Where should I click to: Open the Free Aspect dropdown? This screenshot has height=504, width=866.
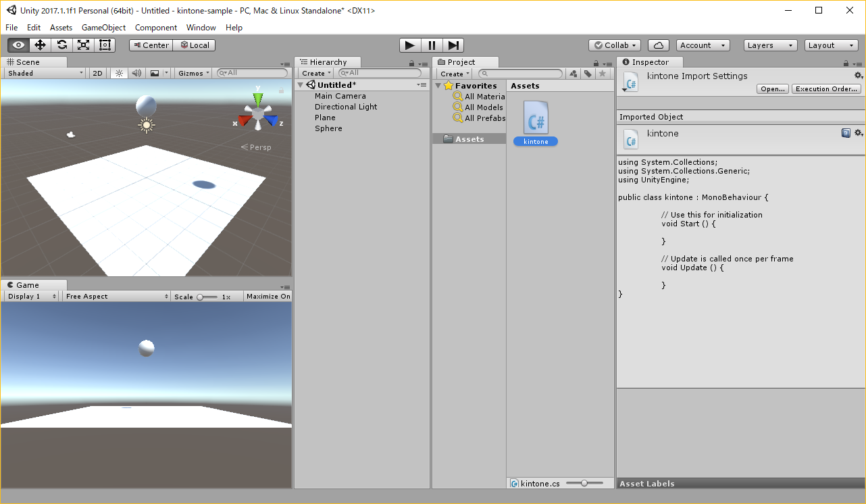117,297
